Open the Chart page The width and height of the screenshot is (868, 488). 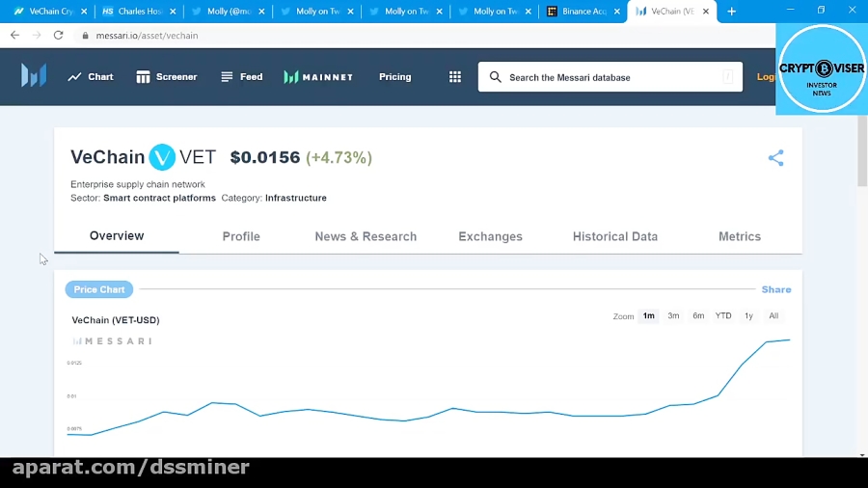91,77
